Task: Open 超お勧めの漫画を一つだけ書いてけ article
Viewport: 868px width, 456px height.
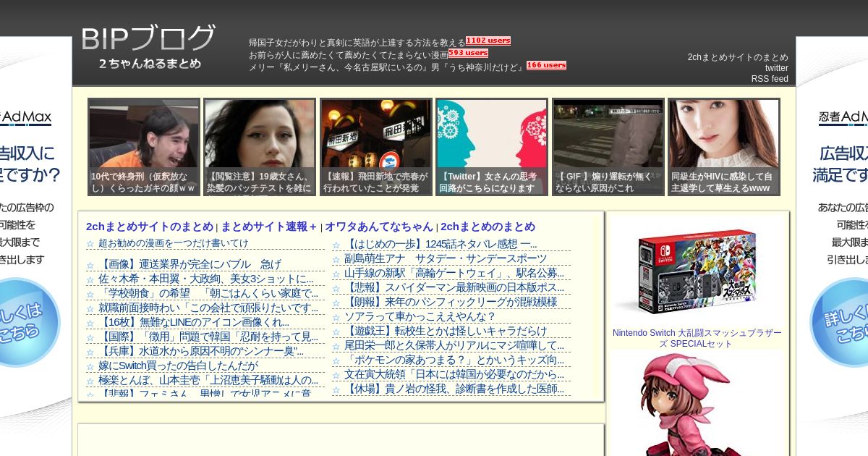Action: point(174,243)
